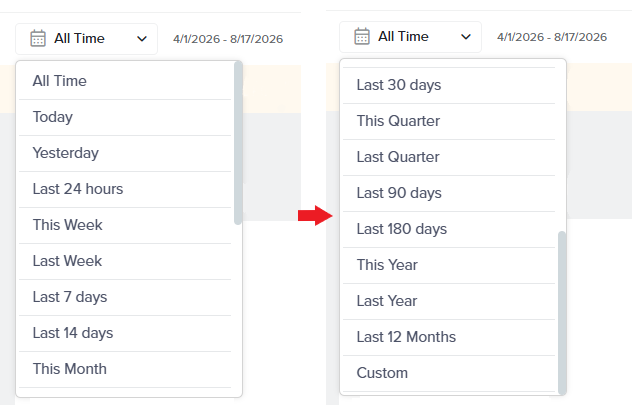The width and height of the screenshot is (632, 405).
Task: Click the calendar icon in right date picker
Action: pos(362,37)
